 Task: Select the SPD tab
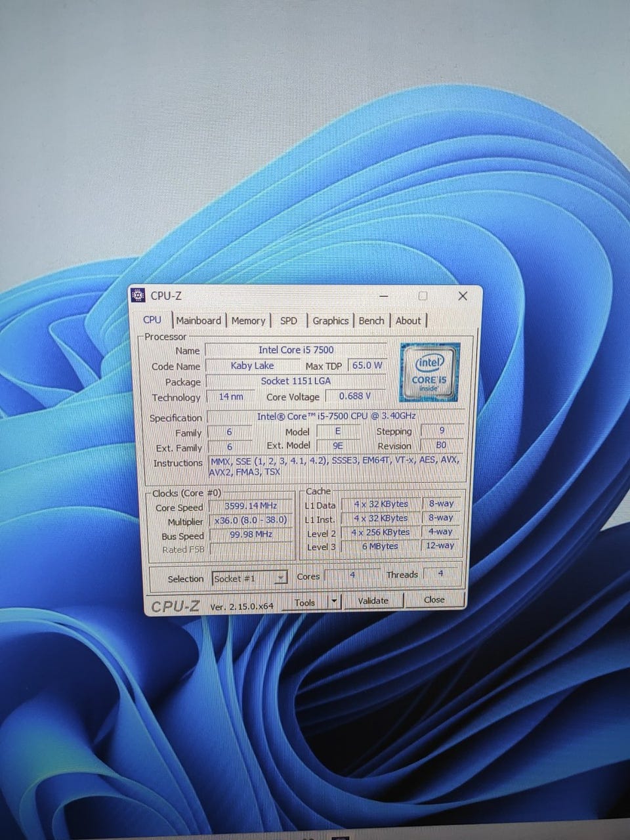point(288,320)
